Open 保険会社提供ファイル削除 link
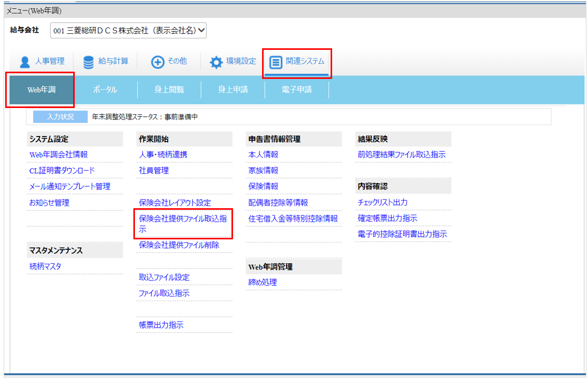 [x=179, y=245]
